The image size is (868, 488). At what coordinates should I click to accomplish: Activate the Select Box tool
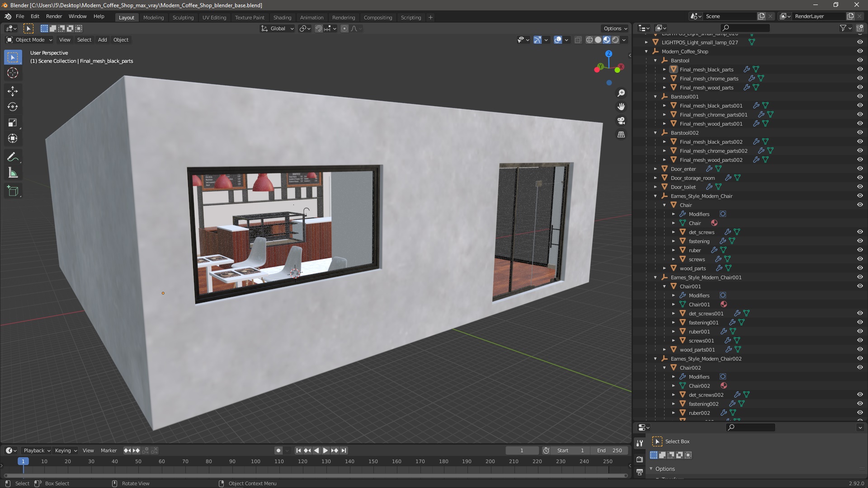[13, 57]
